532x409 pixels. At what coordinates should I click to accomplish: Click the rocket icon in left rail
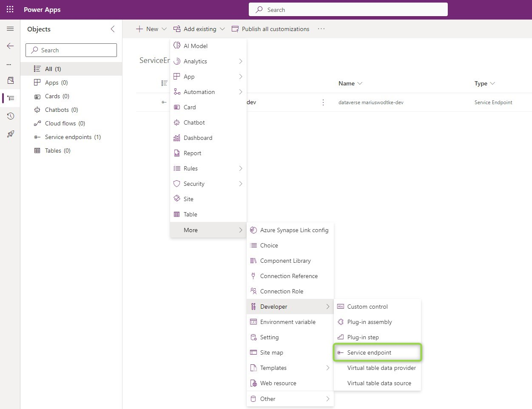(x=11, y=134)
